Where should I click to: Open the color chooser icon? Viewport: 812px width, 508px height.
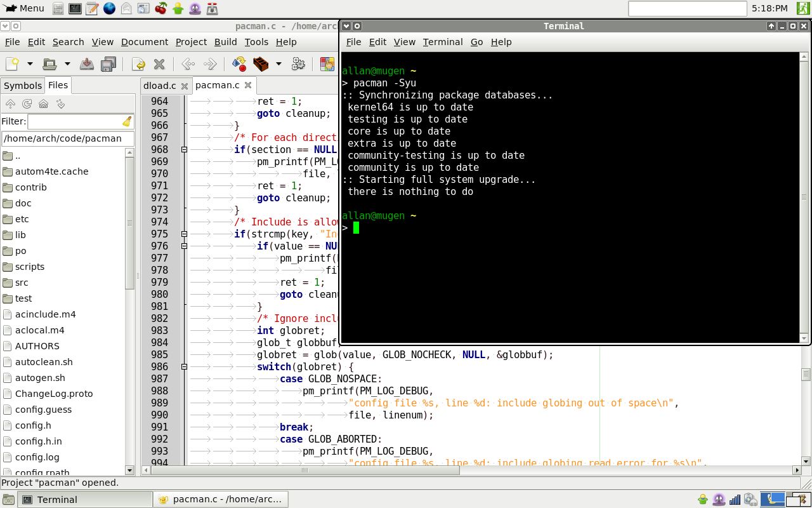[327, 64]
